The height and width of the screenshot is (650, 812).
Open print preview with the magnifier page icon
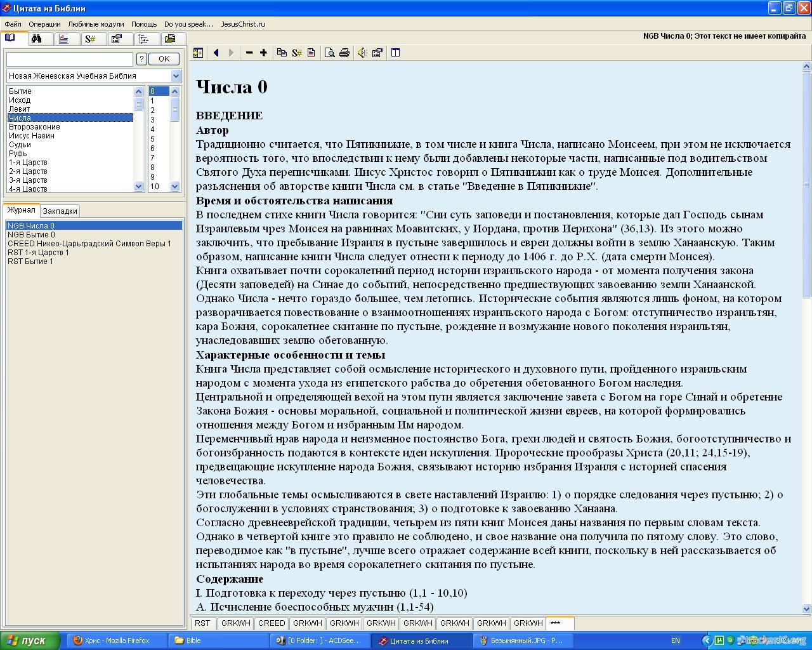(x=329, y=53)
